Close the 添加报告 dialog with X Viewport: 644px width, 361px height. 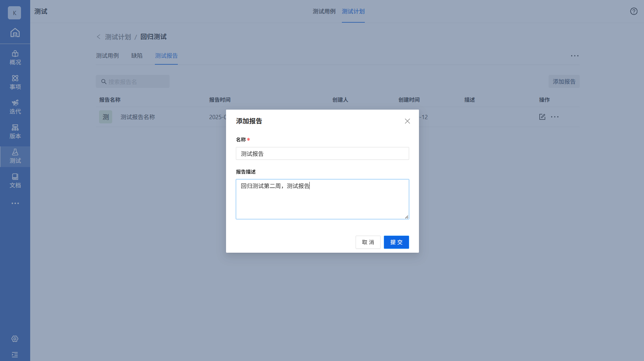tap(407, 121)
